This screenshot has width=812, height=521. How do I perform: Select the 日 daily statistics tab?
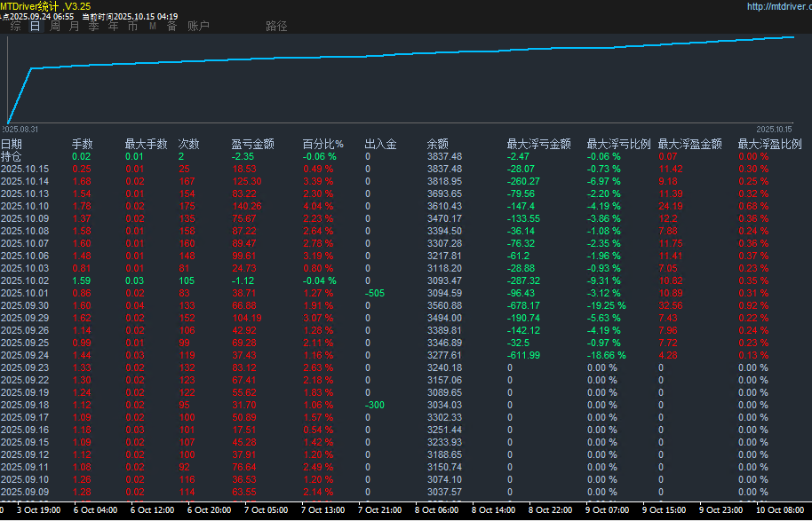pyautogui.click(x=36, y=26)
